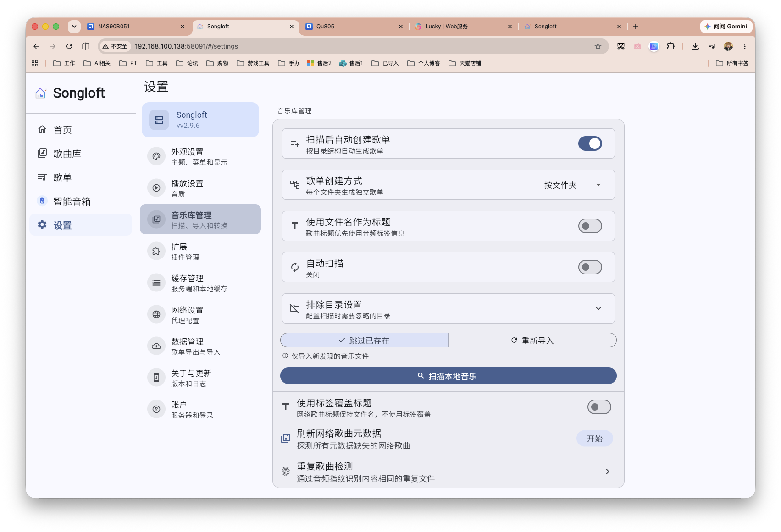Enable the 自动扫描 switch
The width and height of the screenshot is (781, 532).
[590, 267]
